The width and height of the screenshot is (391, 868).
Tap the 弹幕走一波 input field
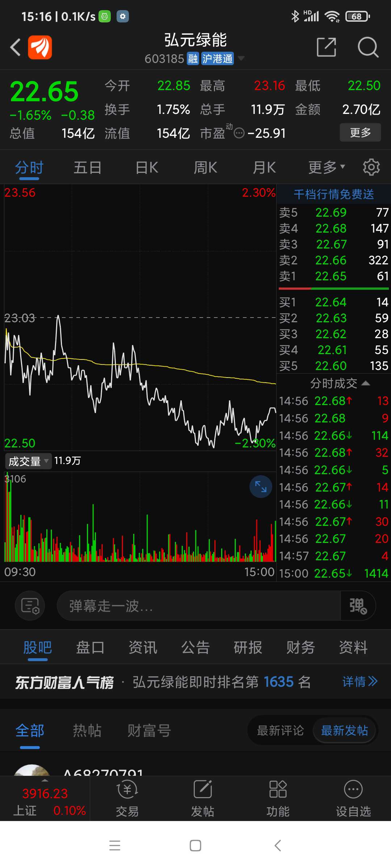(199, 606)
